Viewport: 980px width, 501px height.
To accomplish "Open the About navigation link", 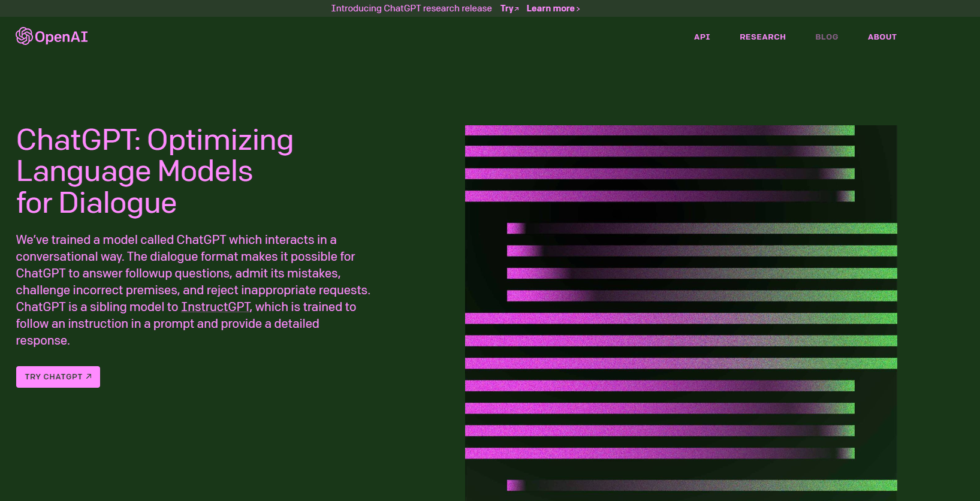I will (882, 37).
